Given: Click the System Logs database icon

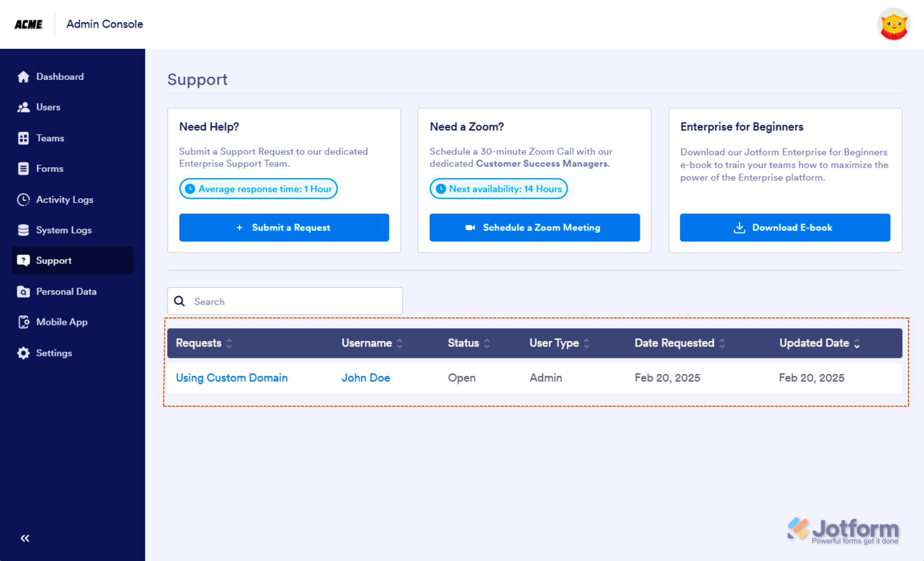Looking at the screenshot, I should click(x=23, y=230).
